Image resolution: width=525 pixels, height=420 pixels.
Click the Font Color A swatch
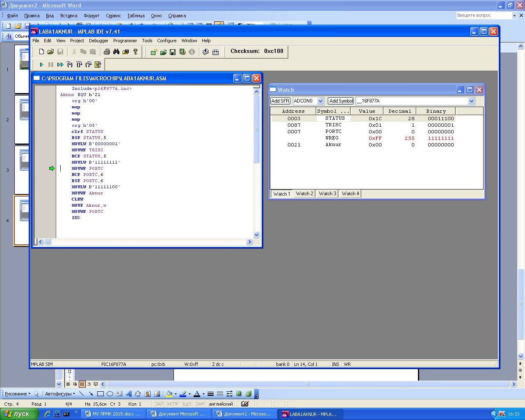pyautogui.click(x=197, y=394)
